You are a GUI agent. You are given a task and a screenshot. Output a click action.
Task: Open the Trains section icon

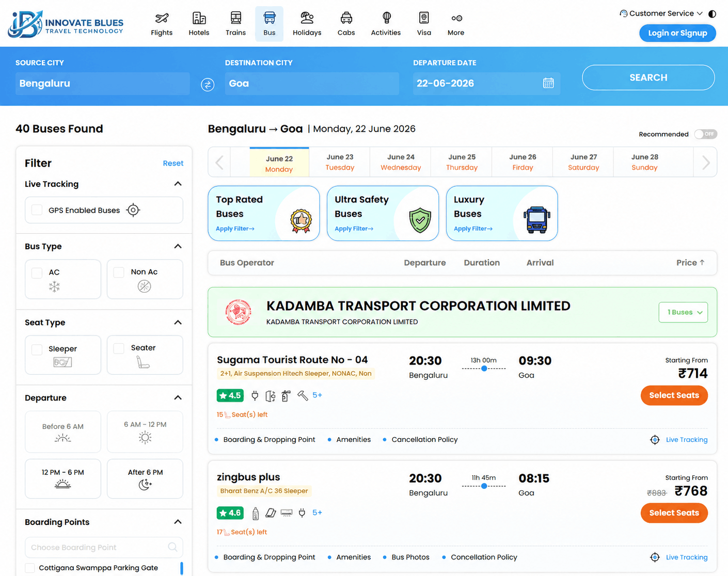[235, 18]
